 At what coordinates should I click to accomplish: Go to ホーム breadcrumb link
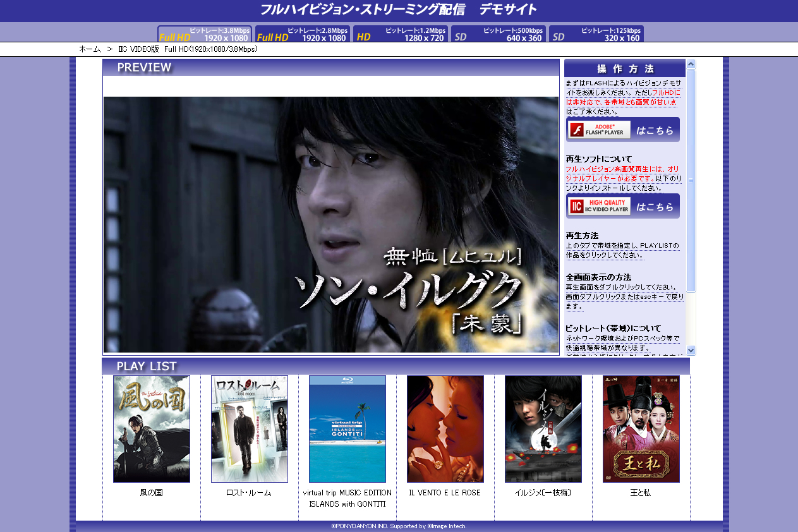pos(90,49)
